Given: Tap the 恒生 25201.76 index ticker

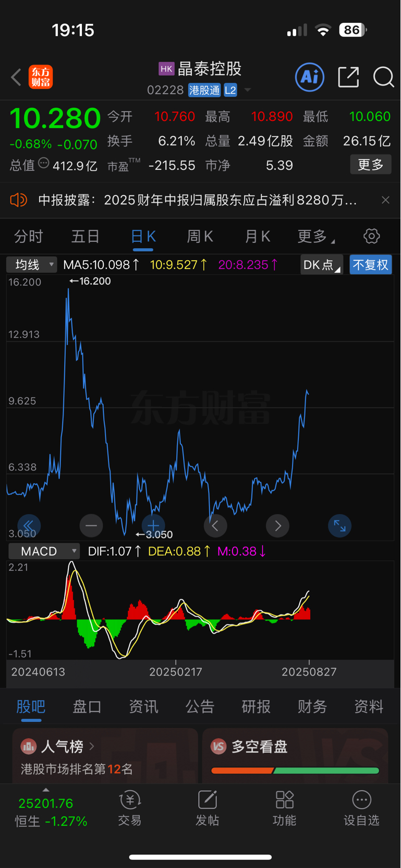Looking at the screenshot, I should (x=51, y=812).
